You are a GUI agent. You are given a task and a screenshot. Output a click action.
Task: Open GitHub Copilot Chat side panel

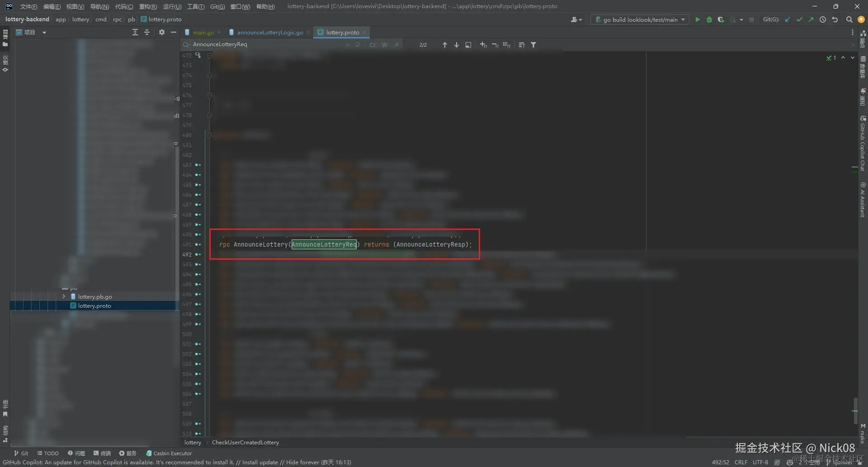click(863, 143)
